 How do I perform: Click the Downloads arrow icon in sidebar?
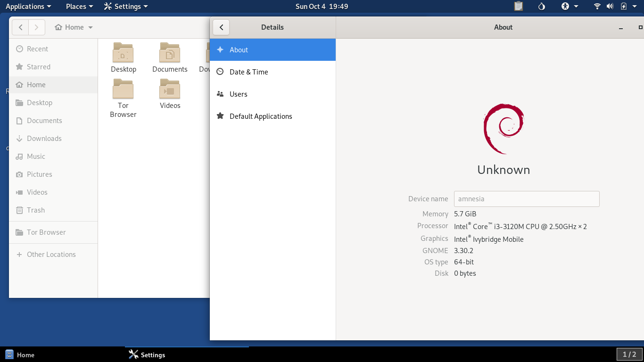[19, 139]
